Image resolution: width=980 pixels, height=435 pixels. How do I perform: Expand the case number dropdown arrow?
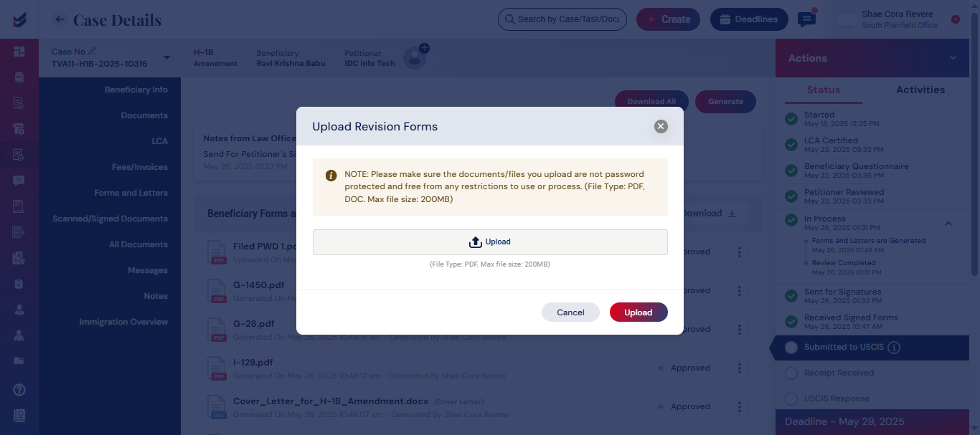pos(166,58)
